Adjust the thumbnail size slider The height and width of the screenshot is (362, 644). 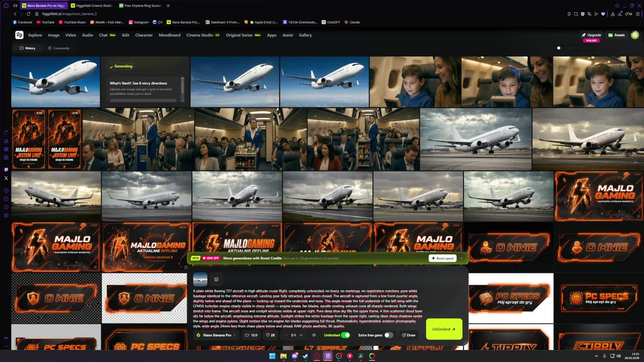(558, 48)
